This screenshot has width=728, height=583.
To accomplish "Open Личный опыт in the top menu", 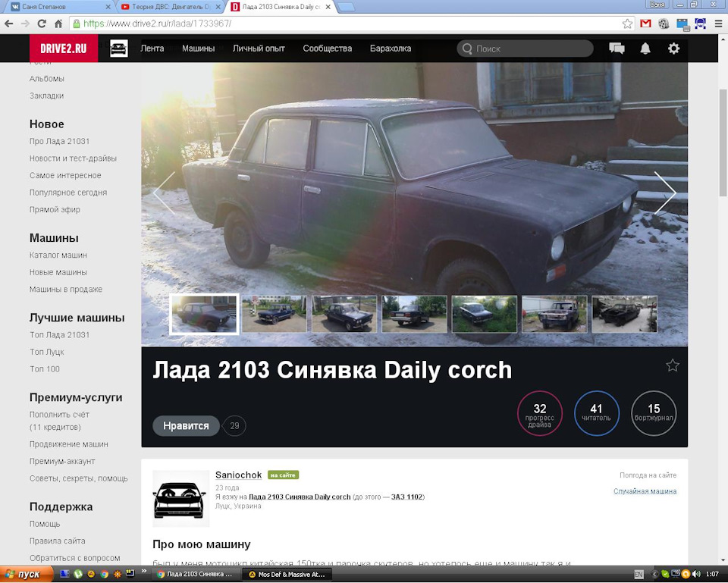I will (259, 49).
